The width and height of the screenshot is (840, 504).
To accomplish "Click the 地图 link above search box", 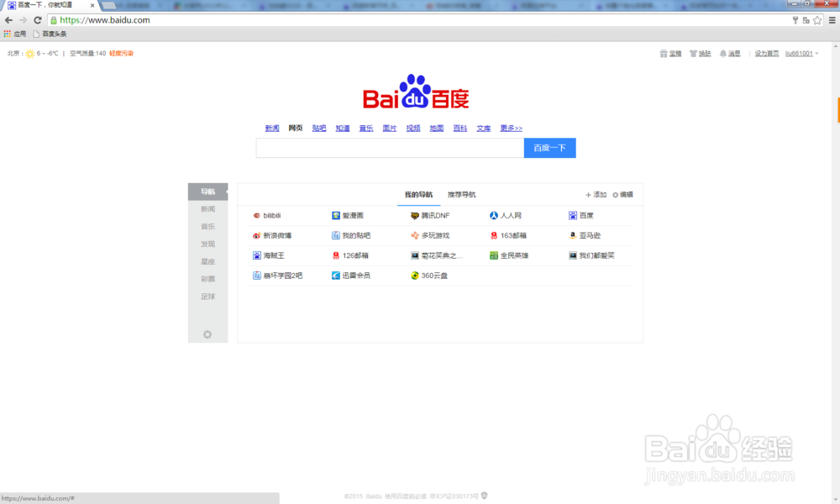I will click(437, 128).
